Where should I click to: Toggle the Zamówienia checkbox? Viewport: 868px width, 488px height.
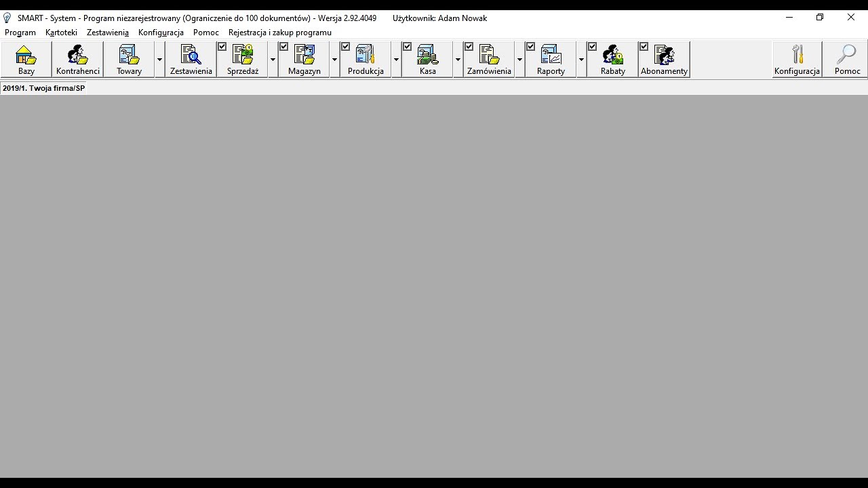tap(469, 47)
